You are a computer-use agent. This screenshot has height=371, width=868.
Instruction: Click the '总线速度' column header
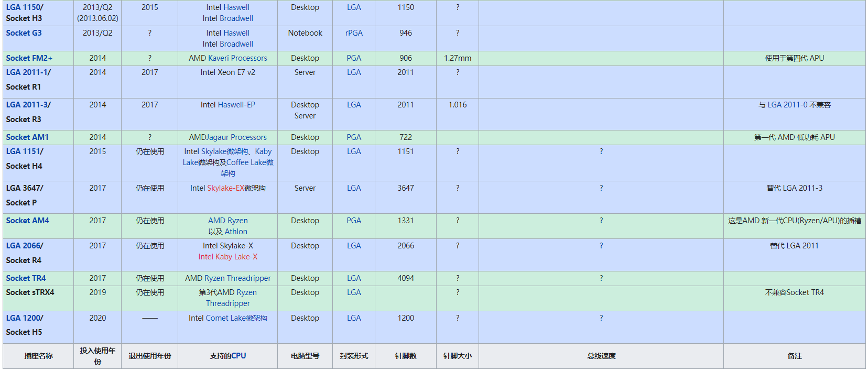(601, 356)
